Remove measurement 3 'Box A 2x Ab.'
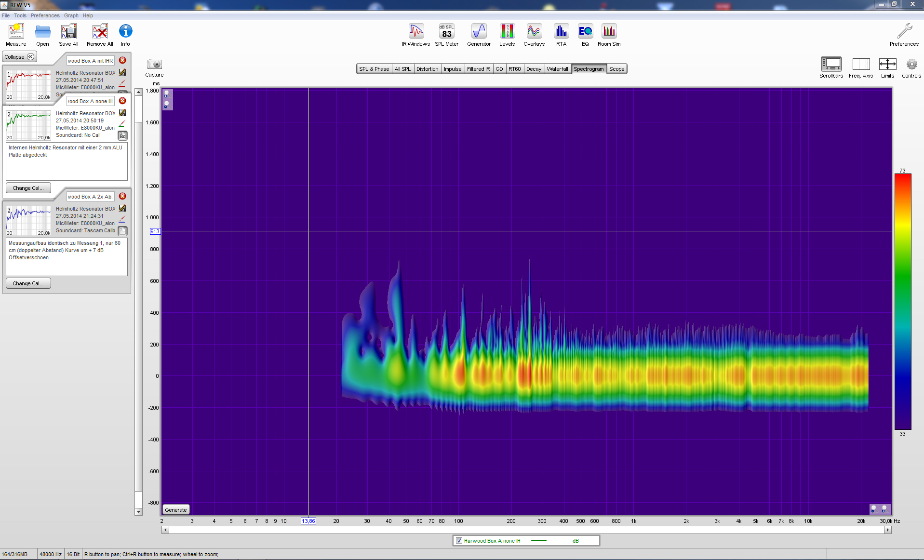The height and width of the screenshot is (560, 924). (x=122, y=196)
